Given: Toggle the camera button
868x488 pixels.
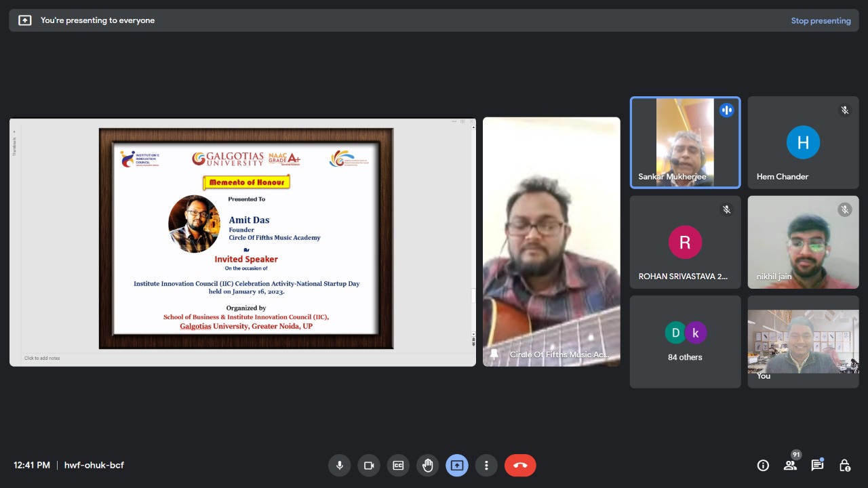Looking at the screenshot, I should point(369,466).
